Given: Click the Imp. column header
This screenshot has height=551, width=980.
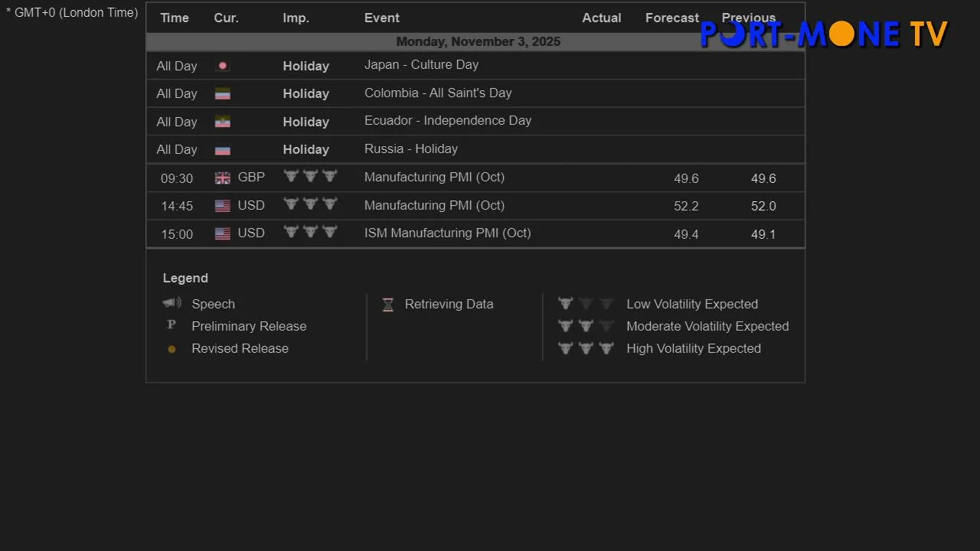Looking at the screenshot, I should pos(296,18).
